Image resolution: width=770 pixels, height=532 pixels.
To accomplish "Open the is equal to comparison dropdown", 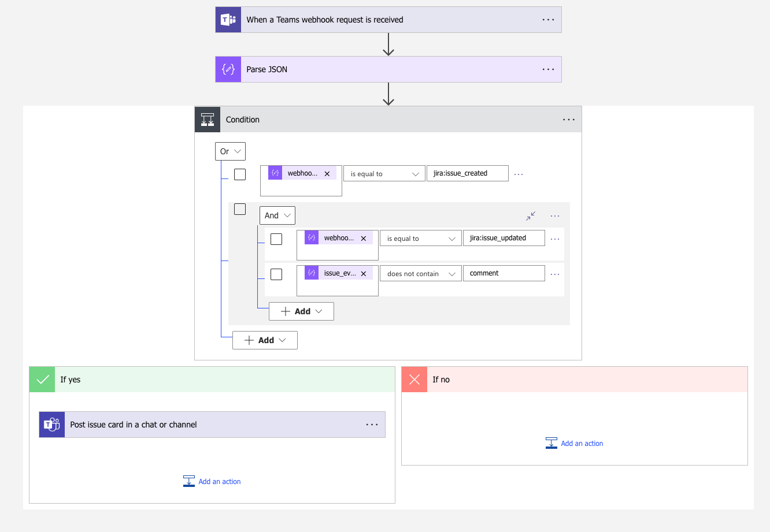I will click(384, 173).
